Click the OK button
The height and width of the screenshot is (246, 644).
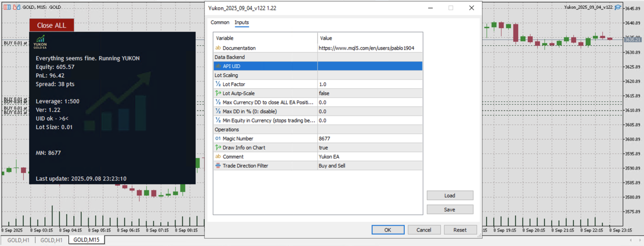point(388,230)
